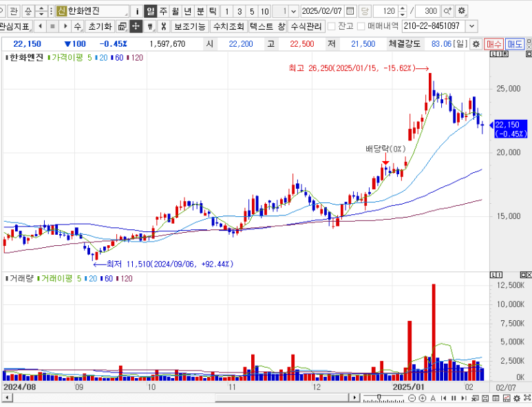
Task: Open gear settings next to 체결강도
Action: [476, 43]
